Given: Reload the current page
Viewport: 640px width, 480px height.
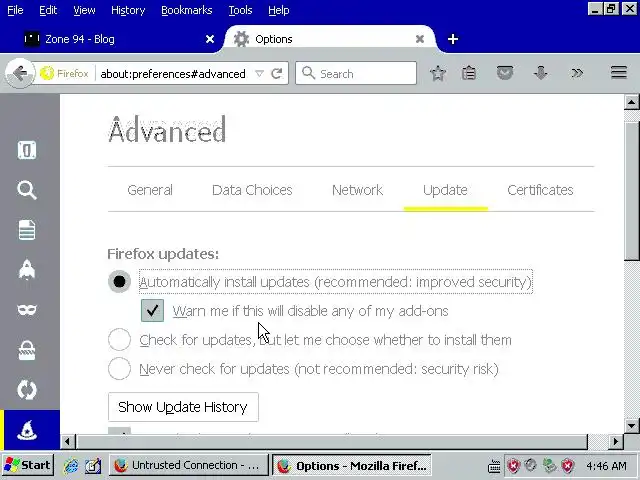Looking at the screenshot, I should (277, 73).
